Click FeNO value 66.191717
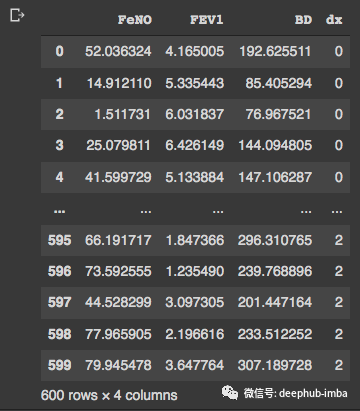 pos(118,240)
